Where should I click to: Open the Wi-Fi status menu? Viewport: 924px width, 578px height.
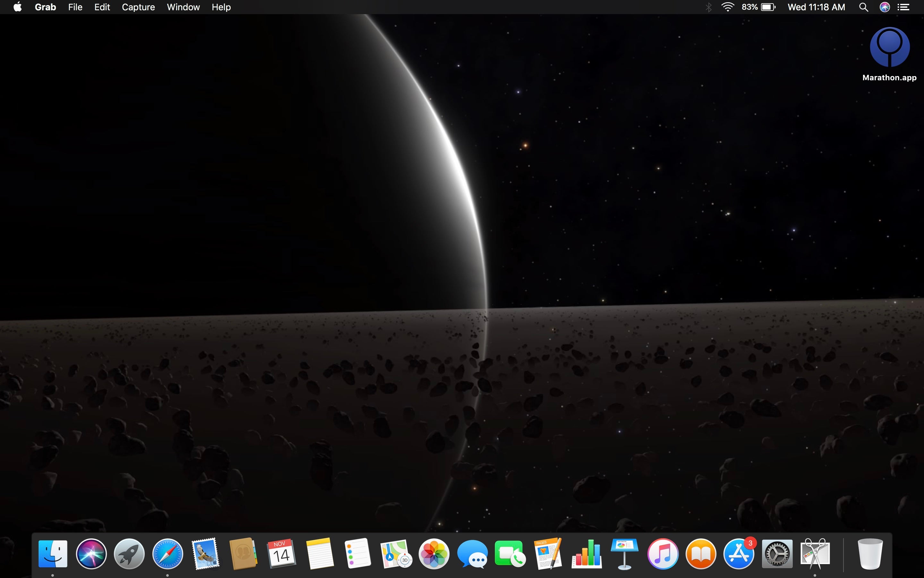tap(728, 7)
